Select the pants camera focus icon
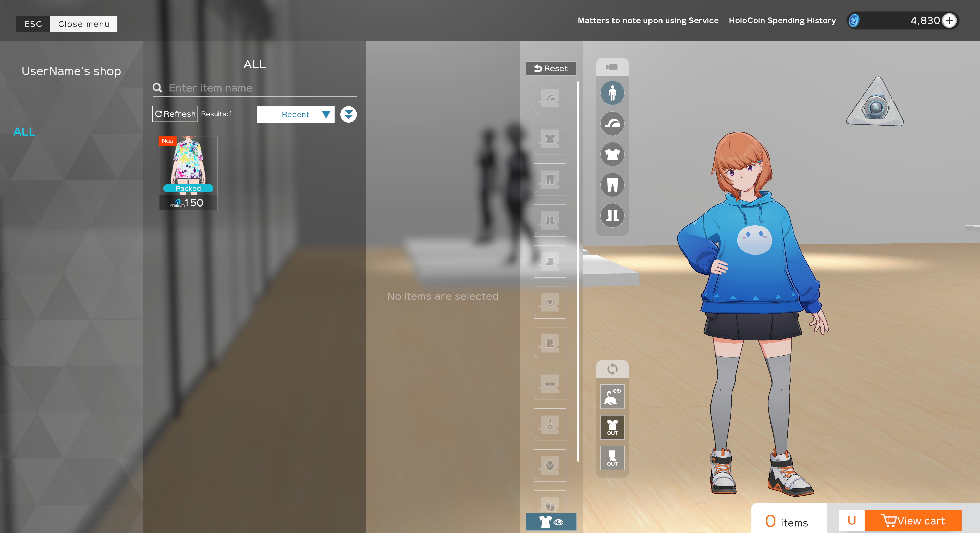 612,185
